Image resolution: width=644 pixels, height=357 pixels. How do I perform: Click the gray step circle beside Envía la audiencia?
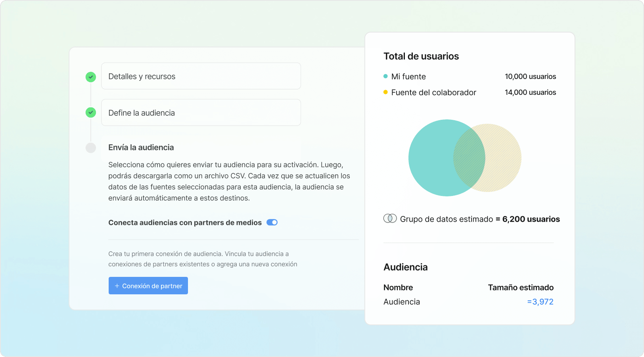pos(91,148)
